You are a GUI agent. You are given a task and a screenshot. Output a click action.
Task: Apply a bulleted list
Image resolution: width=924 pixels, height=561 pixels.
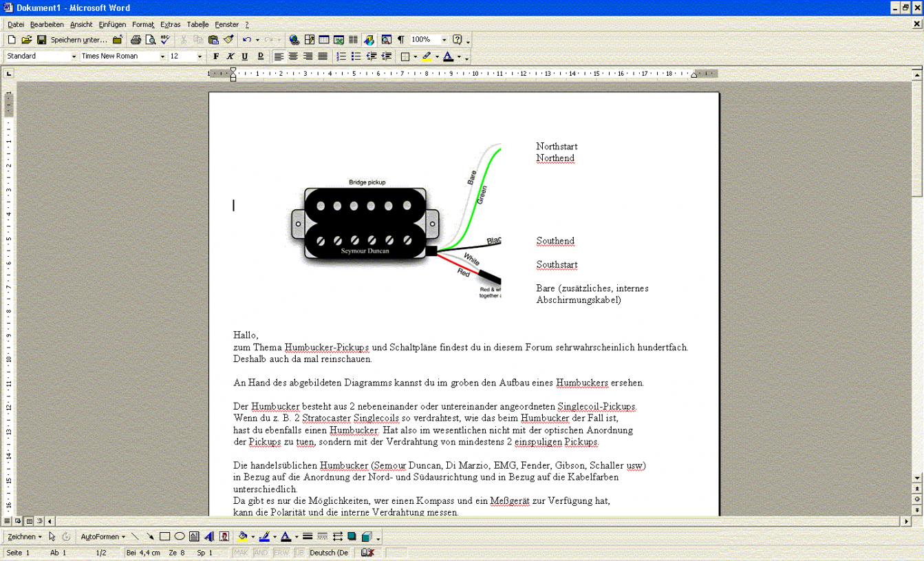tap(356, 56)
